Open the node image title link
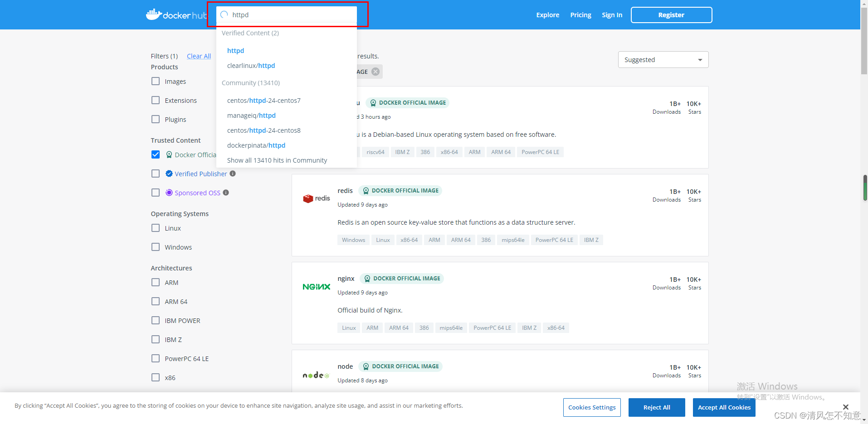This screenshot has width=868, height=424. pos(345,366)
